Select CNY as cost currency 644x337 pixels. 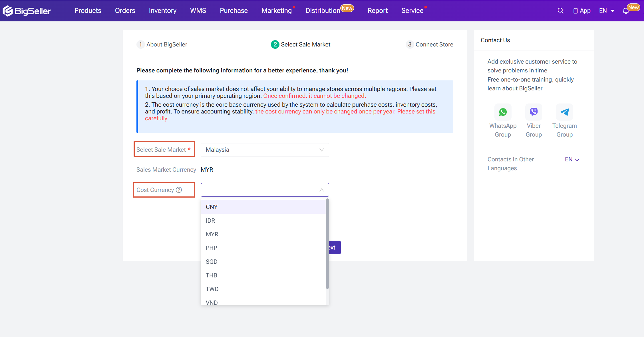[263, 207]
